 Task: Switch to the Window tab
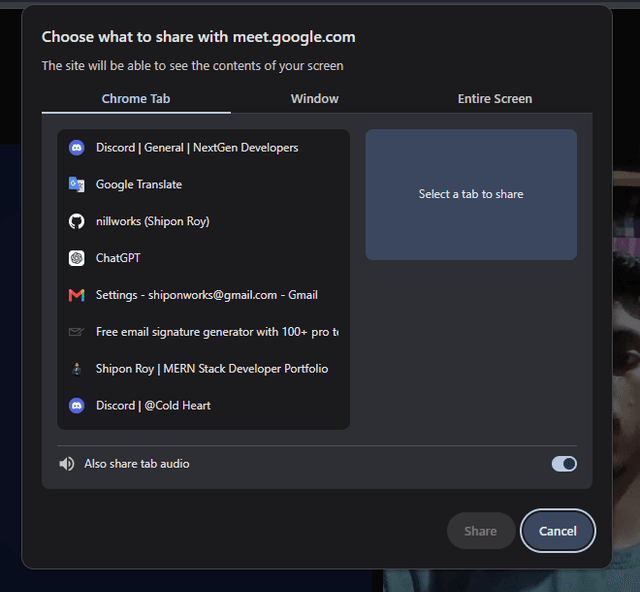coord(315,99)
